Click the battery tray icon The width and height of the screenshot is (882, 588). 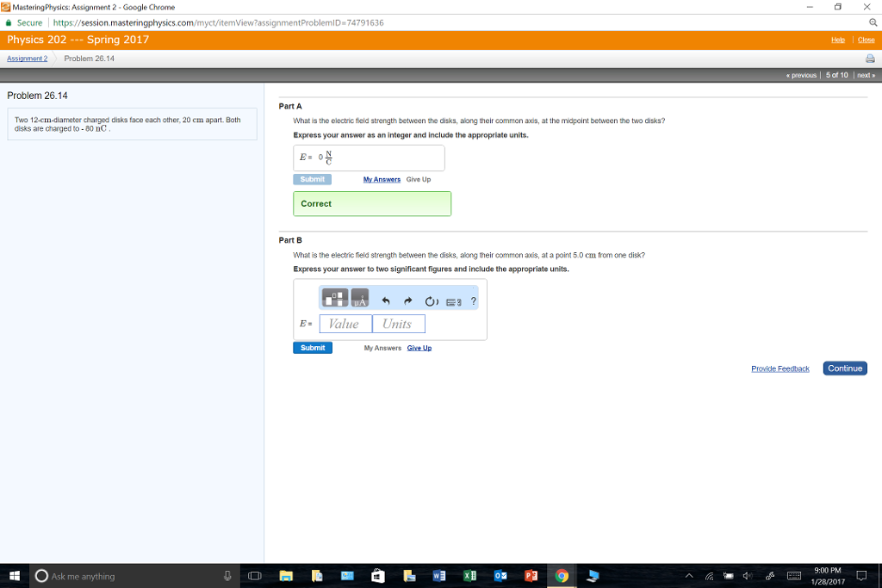pos(729,576)
